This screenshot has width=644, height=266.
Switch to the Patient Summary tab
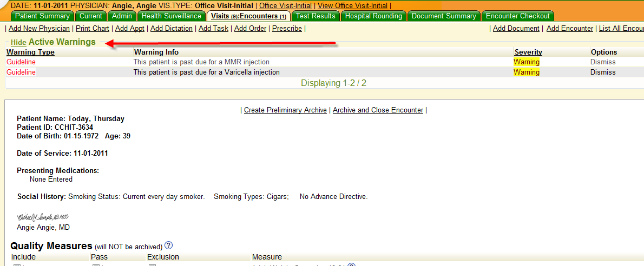[x=42, y=16]
